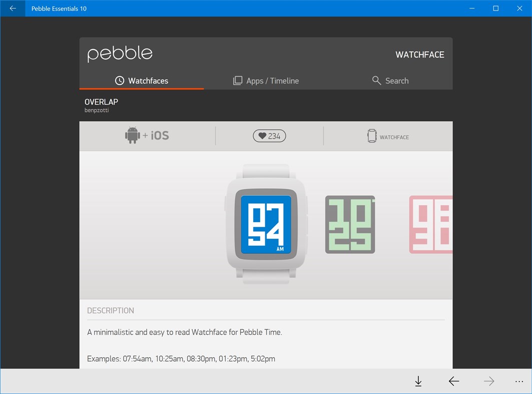This screenshot has width=532, height=394.
Task: Click the pebble logo
Action: pyautogui.click(x=120, y=54)
